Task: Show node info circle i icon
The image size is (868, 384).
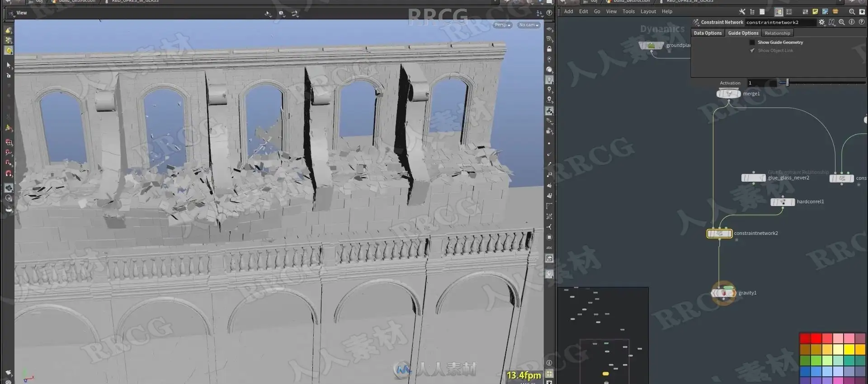Action: click(x=852, y=22)
